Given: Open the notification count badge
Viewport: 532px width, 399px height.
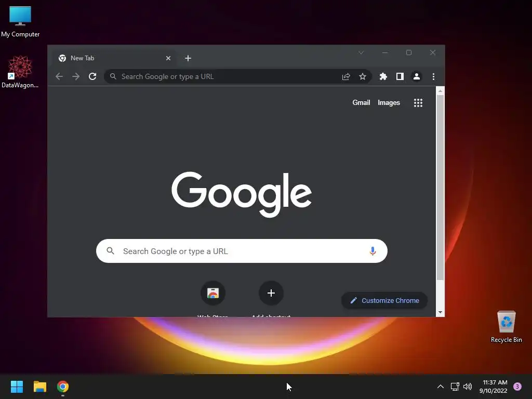Looking at the screenshot, I should coord(517,387).
